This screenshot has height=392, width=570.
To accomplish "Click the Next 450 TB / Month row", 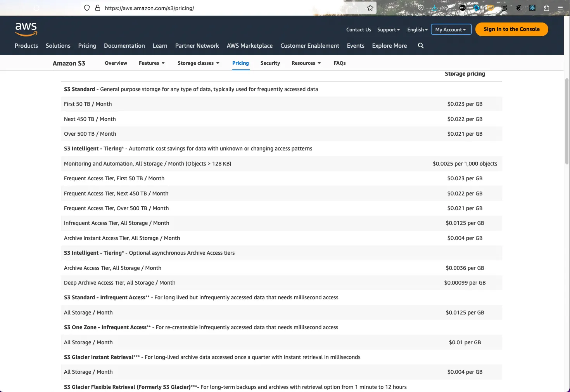I will [x=282, y=119].
